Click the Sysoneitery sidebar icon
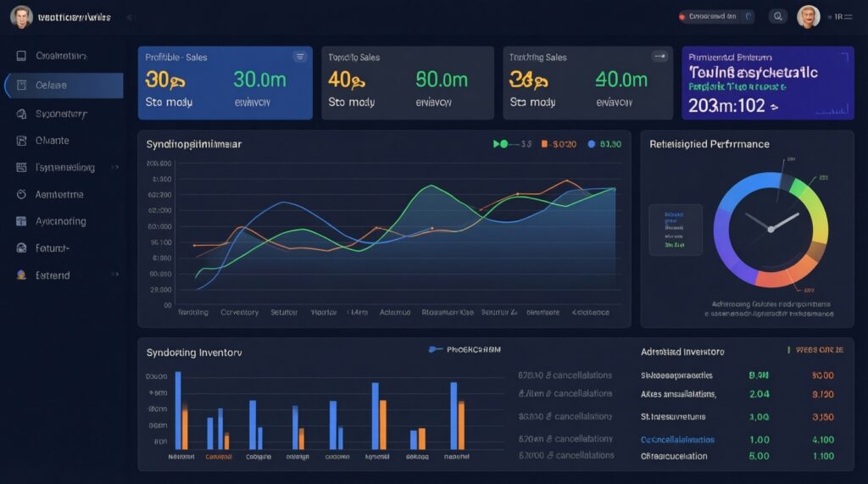Screen dimensions: 868x484 (21, 114)
